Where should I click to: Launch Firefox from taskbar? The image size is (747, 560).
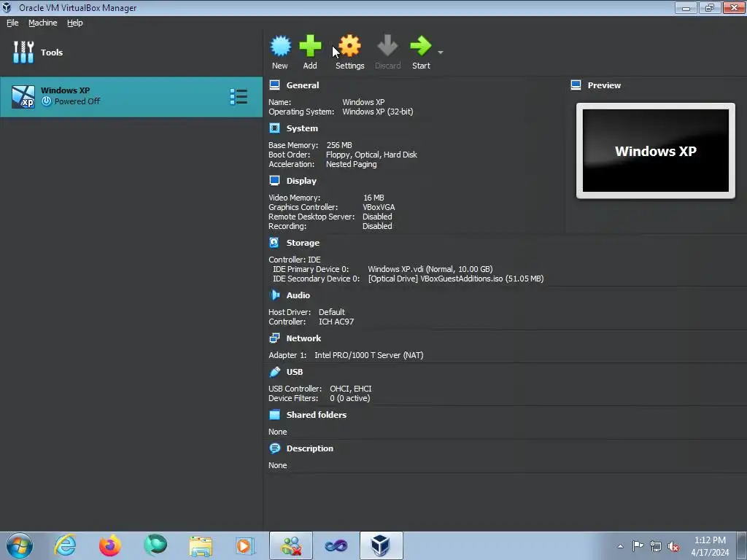coord(109,545)
